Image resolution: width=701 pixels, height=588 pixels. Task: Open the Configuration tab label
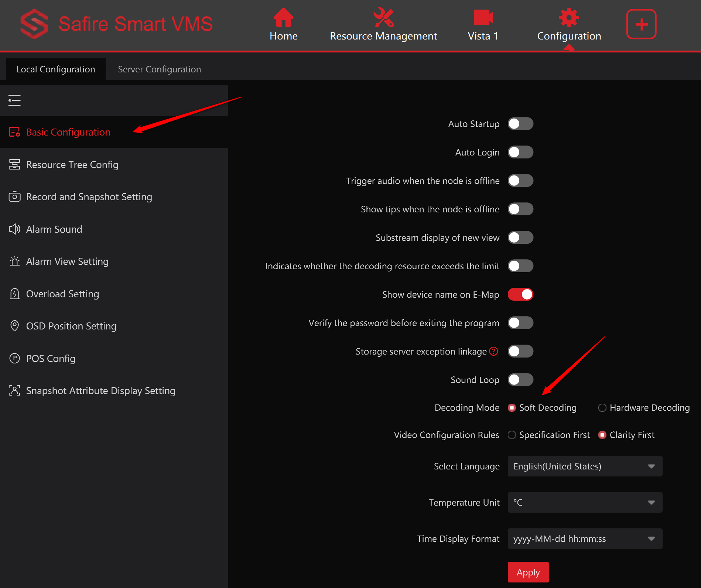569,36
